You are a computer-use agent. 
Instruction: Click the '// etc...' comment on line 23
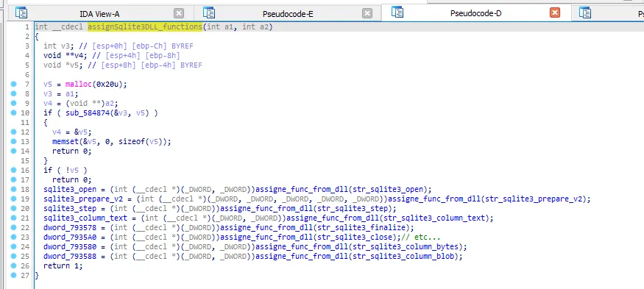421,237
